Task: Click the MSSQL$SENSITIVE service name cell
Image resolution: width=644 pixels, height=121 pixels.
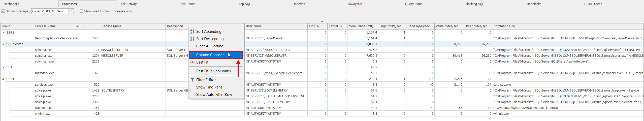Action: pyautogui.click(x=133, y=50)
